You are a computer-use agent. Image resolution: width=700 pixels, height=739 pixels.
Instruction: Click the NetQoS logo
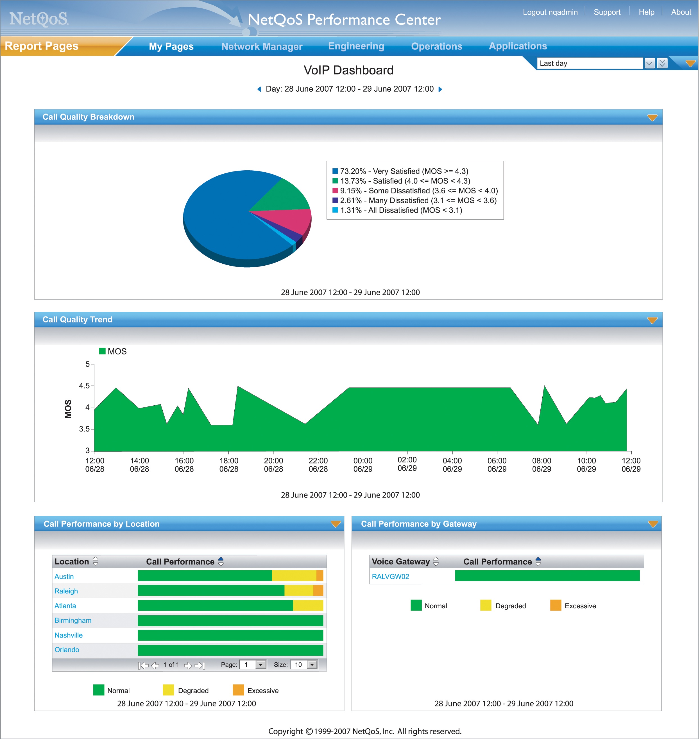point(39,19)
